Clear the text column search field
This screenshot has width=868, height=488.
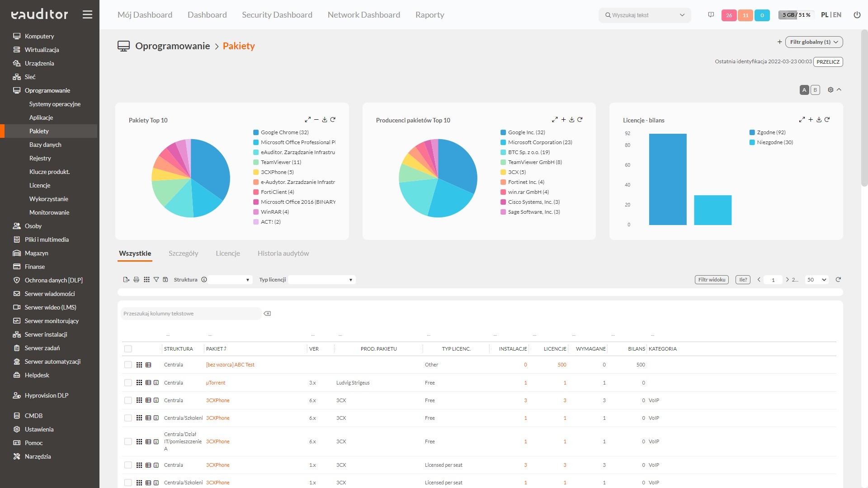(267, 314)
